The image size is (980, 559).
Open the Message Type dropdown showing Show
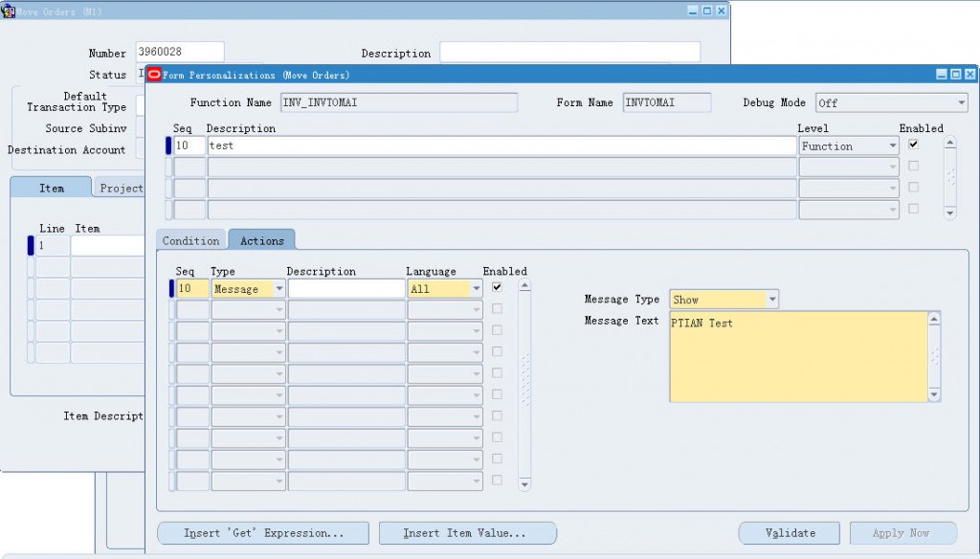point(771,299)
